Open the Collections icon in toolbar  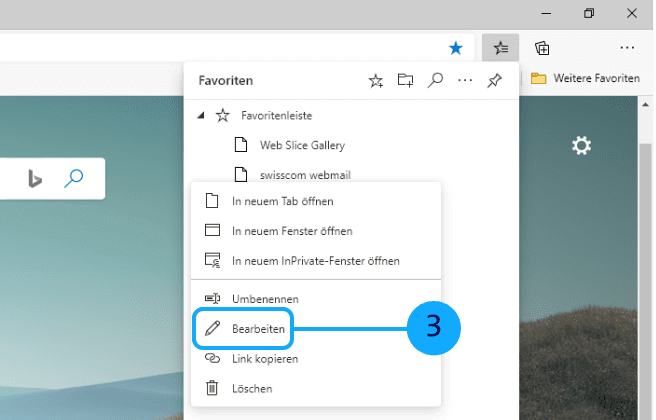point(542,47)
